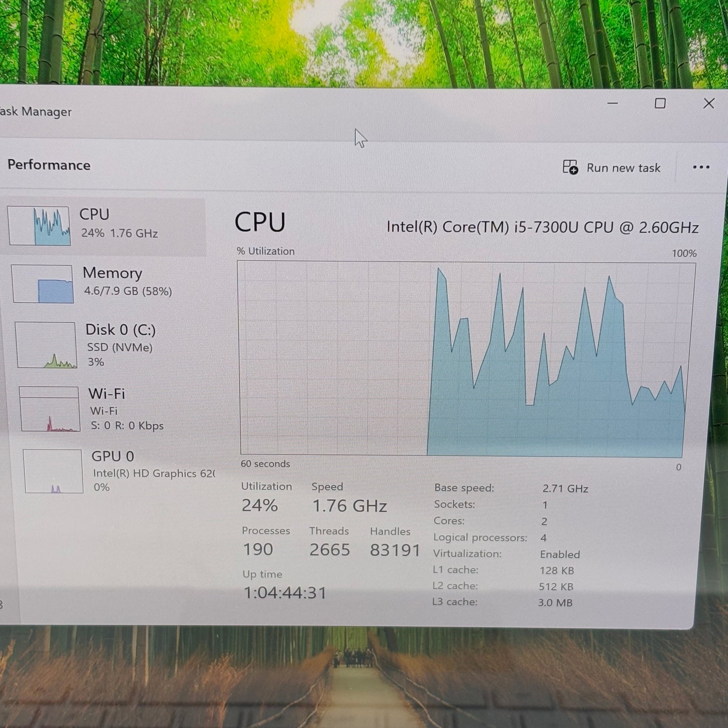Open the Wi-Fi throughput graph thumbnail

(50, 409)
